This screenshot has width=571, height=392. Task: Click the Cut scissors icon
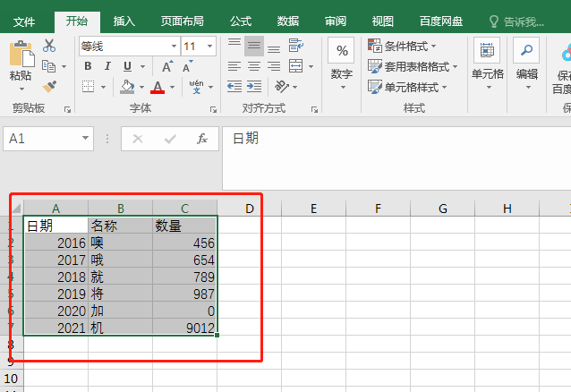point(49,46)
